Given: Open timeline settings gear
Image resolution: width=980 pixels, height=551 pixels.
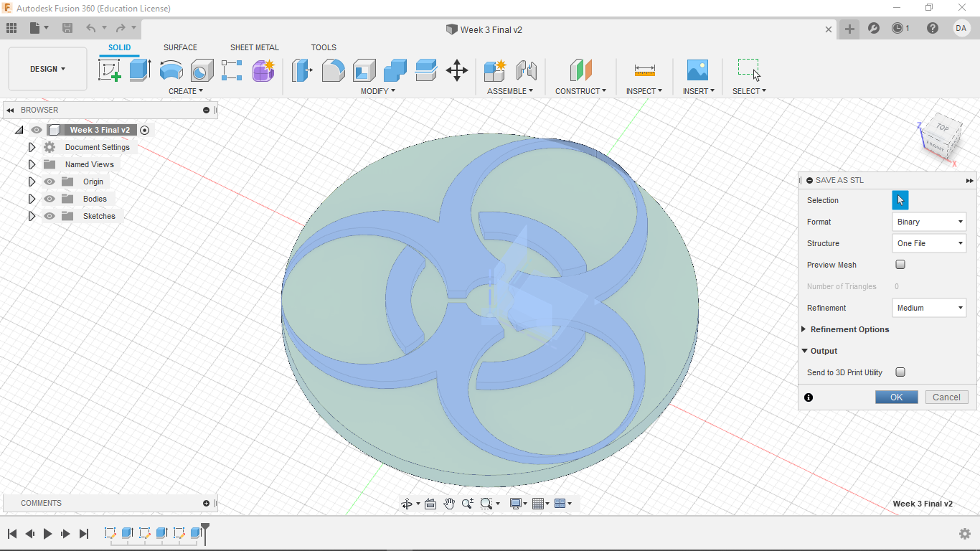Looking at the screenshot, I should (965, 534).
